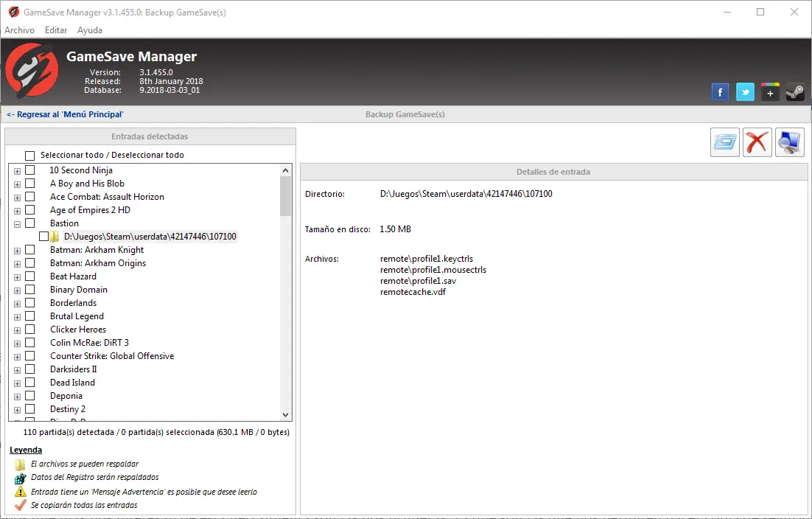812x519 pixels.
Task: Click the folder icon beside Bastion path
Action: [x=54, y=237]
